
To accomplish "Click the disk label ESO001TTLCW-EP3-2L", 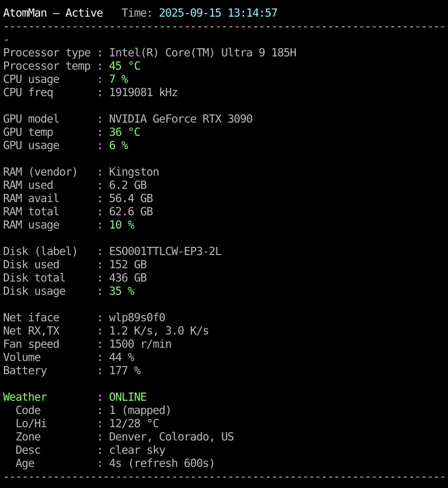I will (x=165, y=251).
